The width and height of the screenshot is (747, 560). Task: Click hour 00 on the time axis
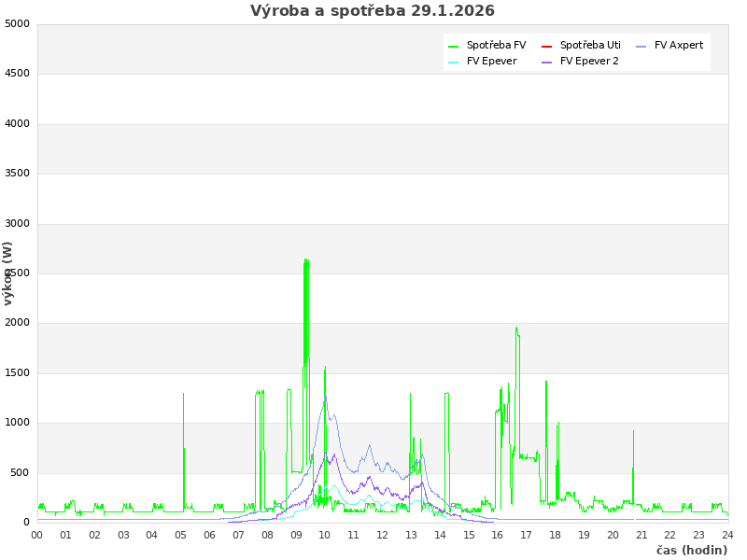[37, 535]
